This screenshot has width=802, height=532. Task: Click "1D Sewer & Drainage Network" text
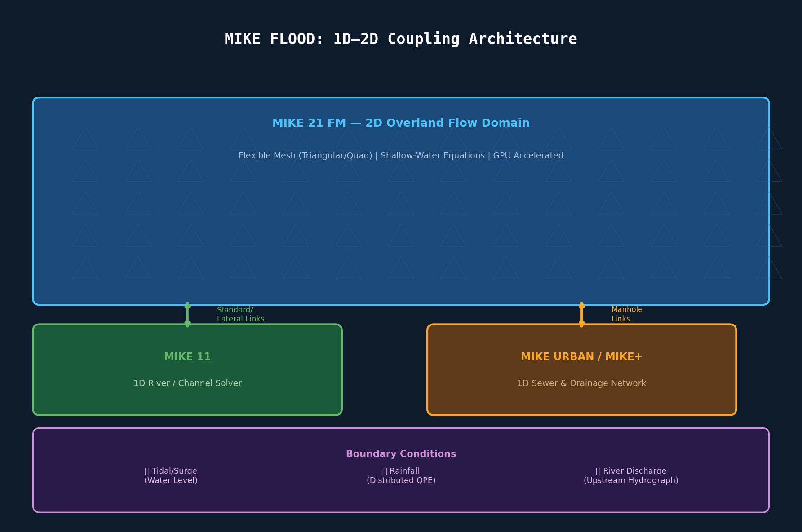581,383
